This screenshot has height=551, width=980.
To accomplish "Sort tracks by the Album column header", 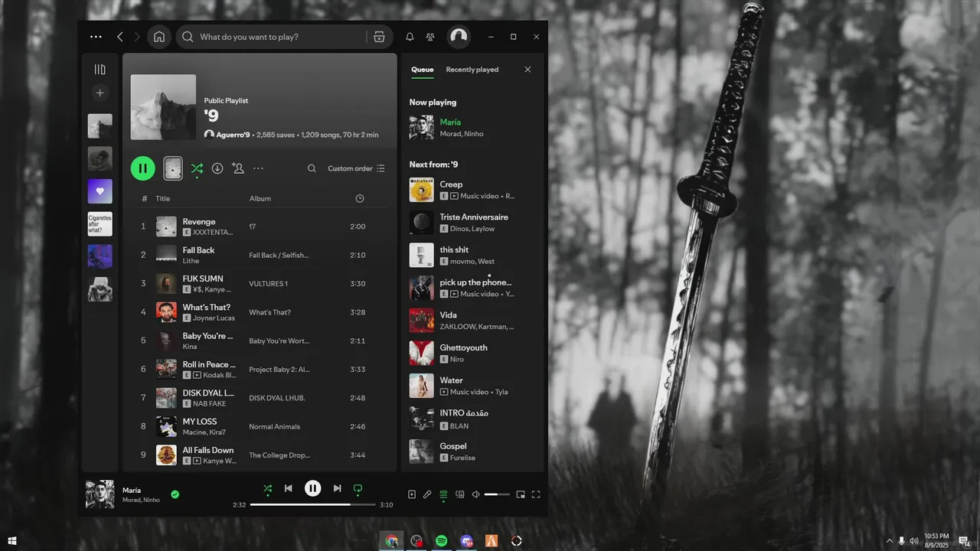I will pyautogui.click(x=260, y=198).
